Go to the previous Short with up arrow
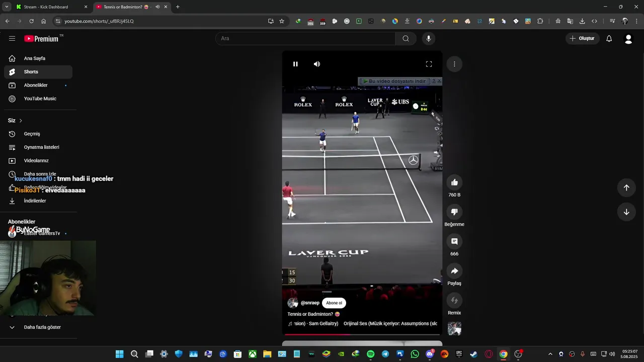This screenshot has height=362, width=644. tap(626, 188)
